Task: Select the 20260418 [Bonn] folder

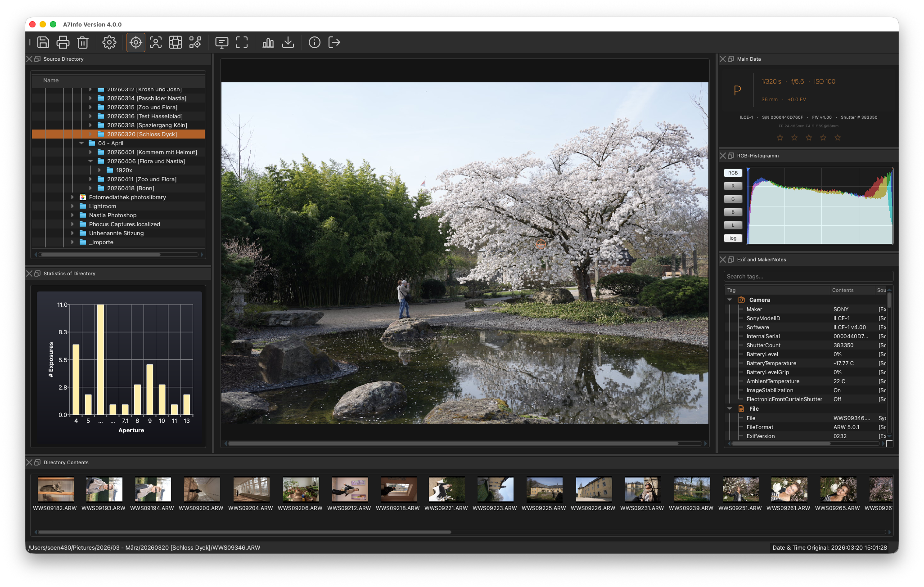Action: (131, 188)
